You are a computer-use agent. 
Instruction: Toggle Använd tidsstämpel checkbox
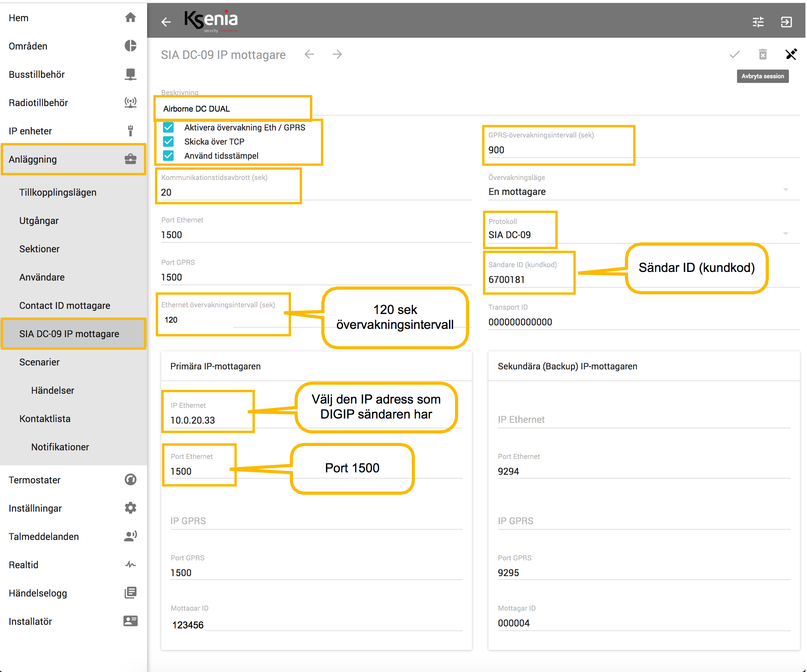pyautogui.click(x=169, y=156)
